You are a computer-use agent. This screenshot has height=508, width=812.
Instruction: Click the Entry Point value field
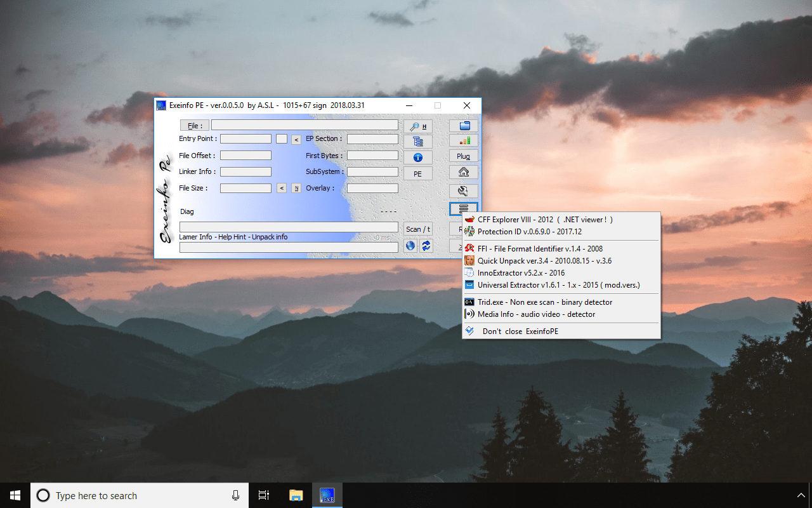coord(246,139)
